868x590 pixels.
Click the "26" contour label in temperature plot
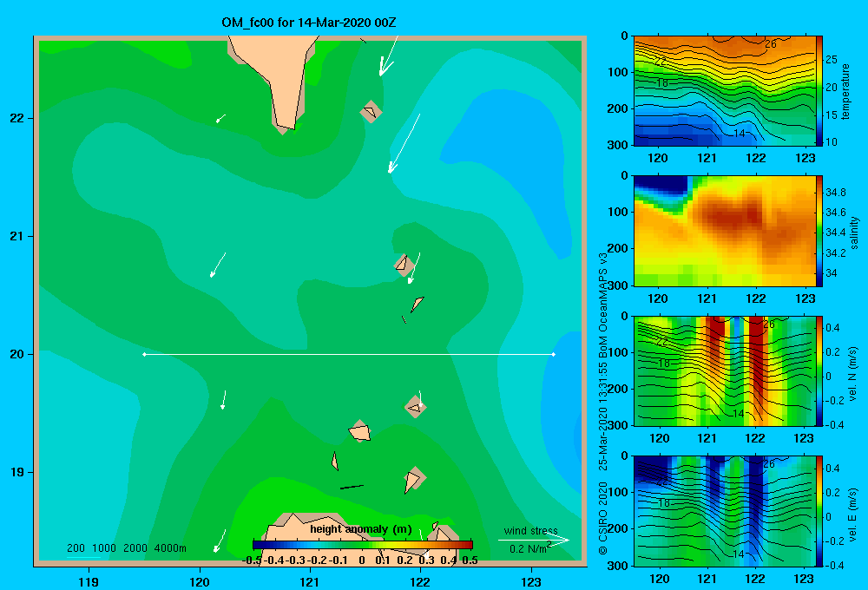pos(771,43)
